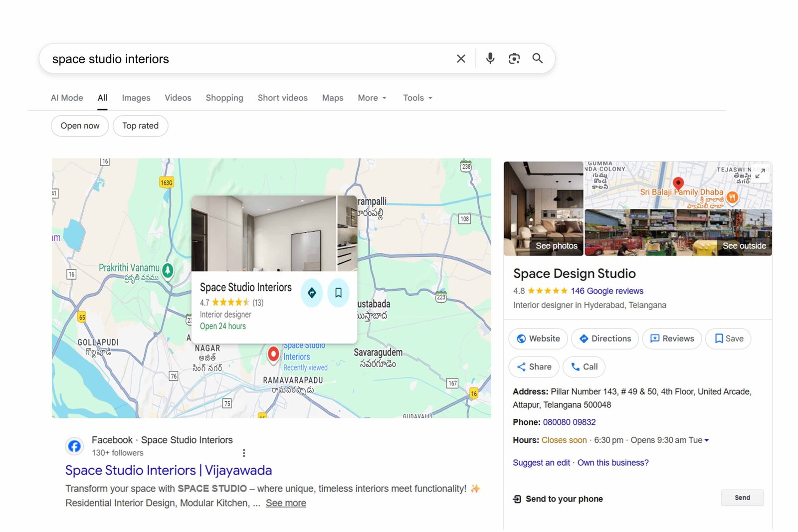Image resolution: width=798 pixels, height=532 pixels.
Task: Bookmark Space Studio Interiors on the map card
Action: tap(339, 293)
